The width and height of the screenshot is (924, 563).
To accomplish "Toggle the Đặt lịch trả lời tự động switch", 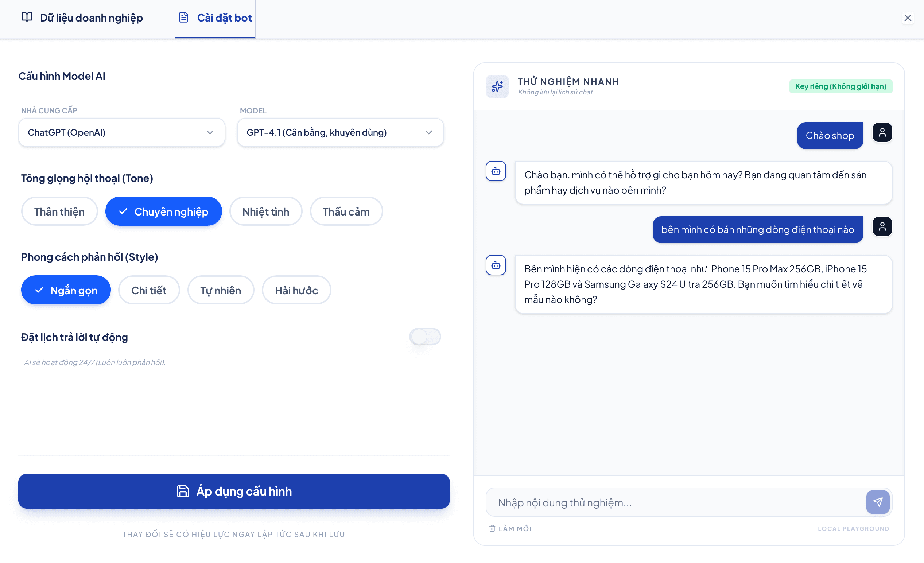I will tap(425, 337).
